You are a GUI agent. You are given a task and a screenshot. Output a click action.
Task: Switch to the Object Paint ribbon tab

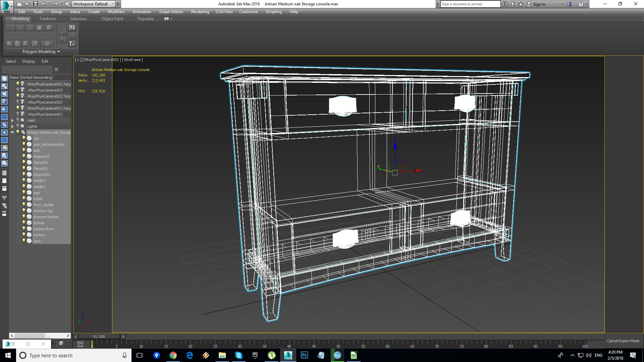[112, 19]
